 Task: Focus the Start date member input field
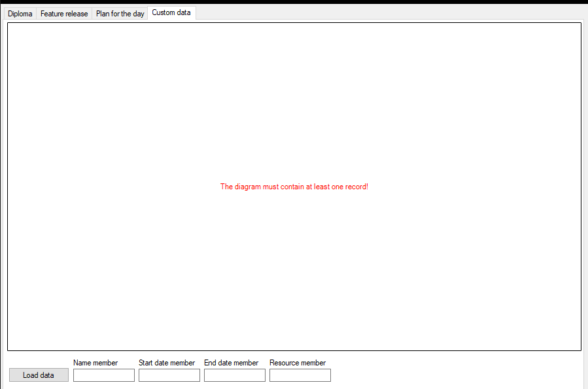(169, 375)
